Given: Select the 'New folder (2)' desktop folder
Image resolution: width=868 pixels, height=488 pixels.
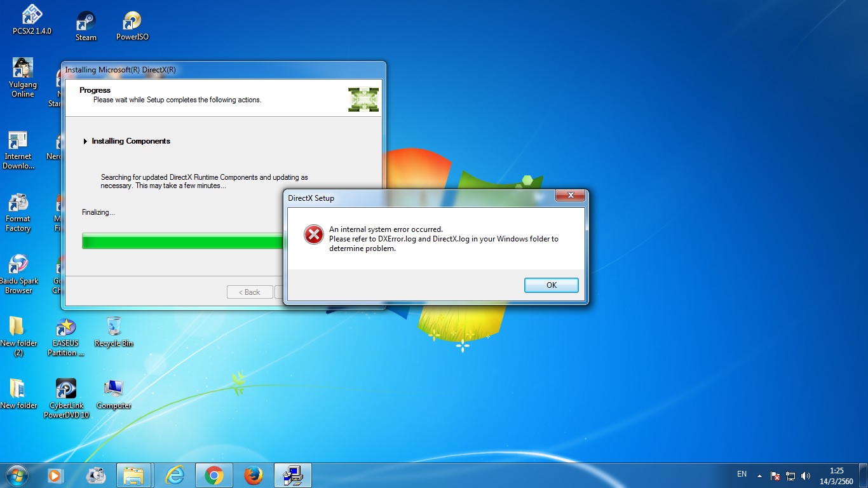Looking at the screenshot, I should (x=18, y=337).
